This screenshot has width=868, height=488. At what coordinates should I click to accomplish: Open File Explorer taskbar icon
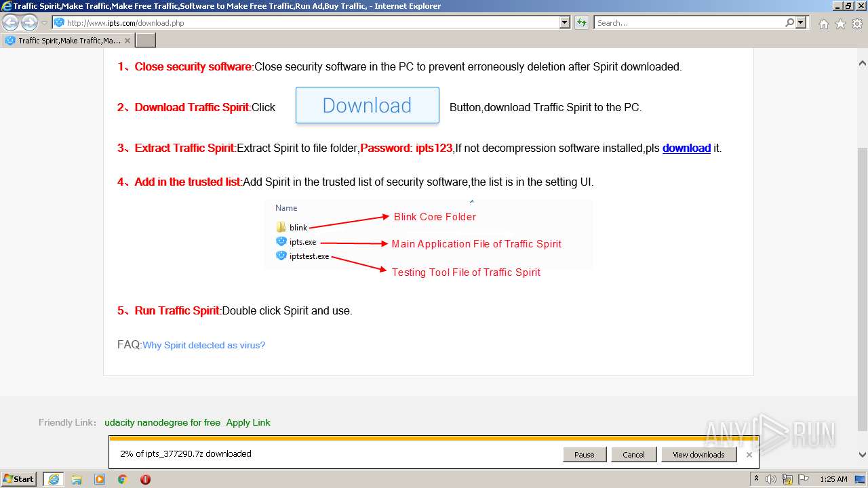click(x=77, y=479)
